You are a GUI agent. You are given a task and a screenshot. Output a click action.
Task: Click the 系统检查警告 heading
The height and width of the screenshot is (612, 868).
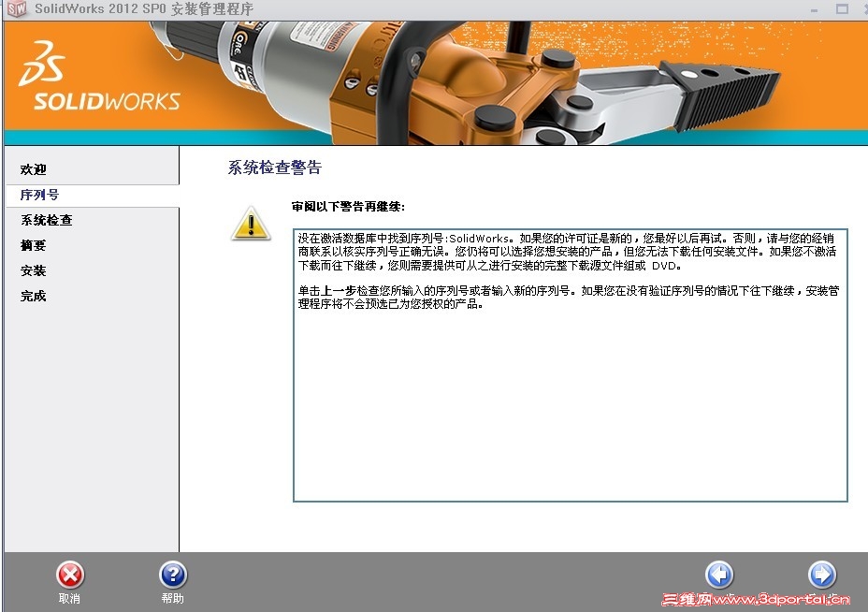point(275,168)
